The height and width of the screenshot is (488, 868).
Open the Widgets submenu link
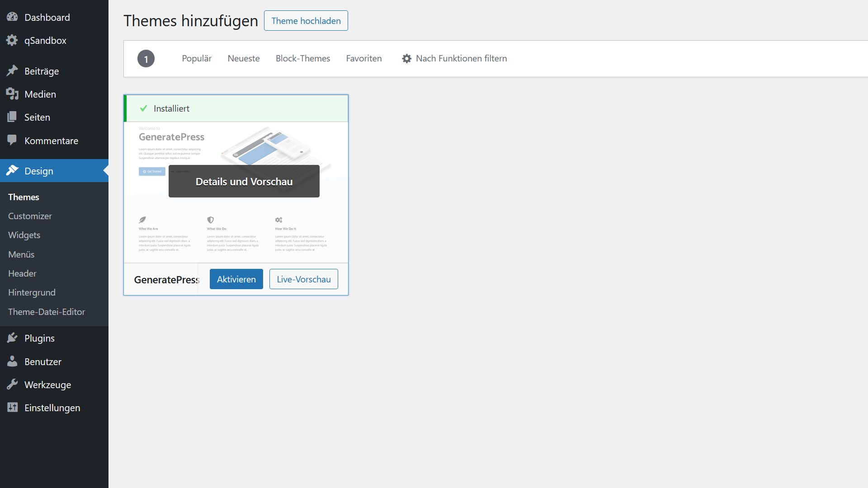pyautogui.click(x=24, y=235)
